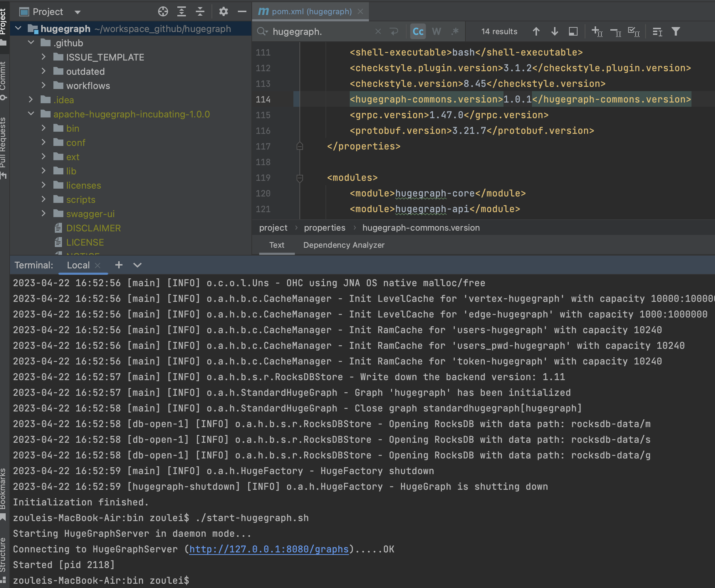Open the Project view dropdown arrow
This screenshot has width=715, height=588.
(78, 12)
